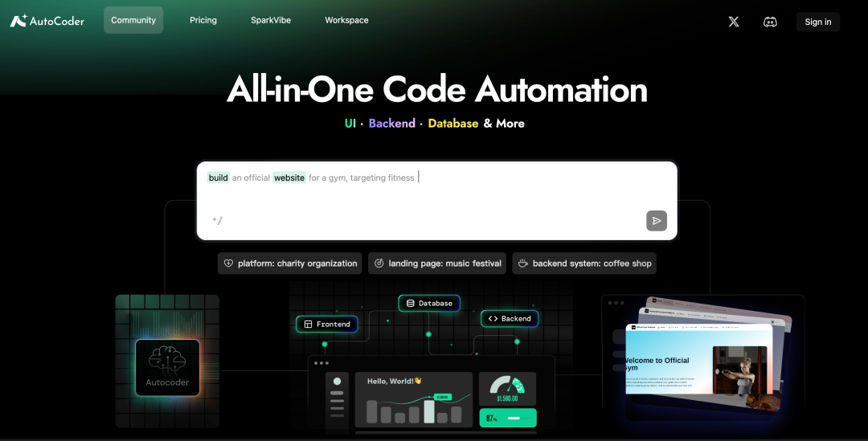Viewport: 868px width, 441px height.
Task: Click the $1,580.00 gauge widget
Action: click(x=508, y=389)
